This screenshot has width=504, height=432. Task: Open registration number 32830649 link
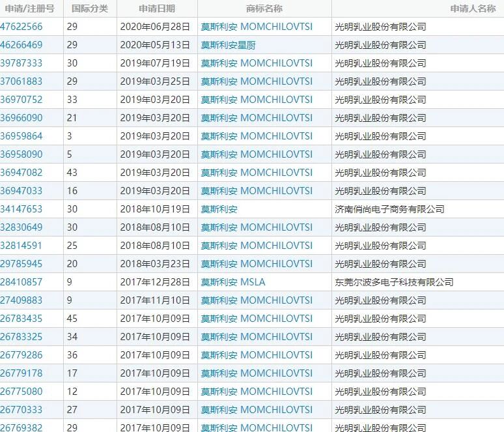pos(21,227)
